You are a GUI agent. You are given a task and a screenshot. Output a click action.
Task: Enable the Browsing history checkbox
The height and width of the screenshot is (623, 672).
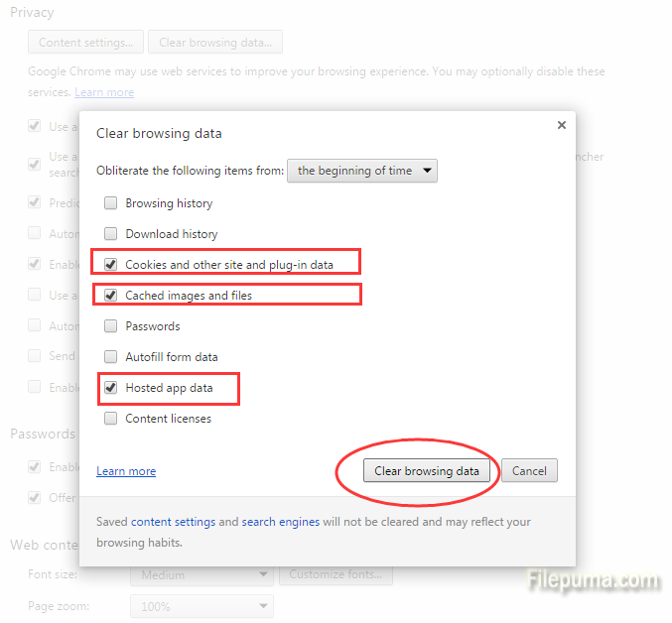(110, 203)
